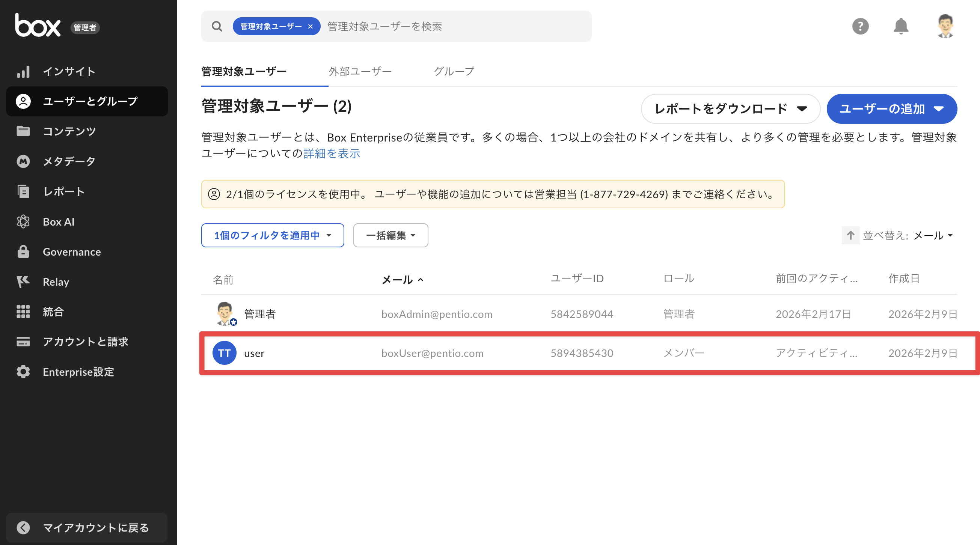Click the メタデータ icon in sidebar
This screenshot has width=980, height=545.
tap(23, 161)
